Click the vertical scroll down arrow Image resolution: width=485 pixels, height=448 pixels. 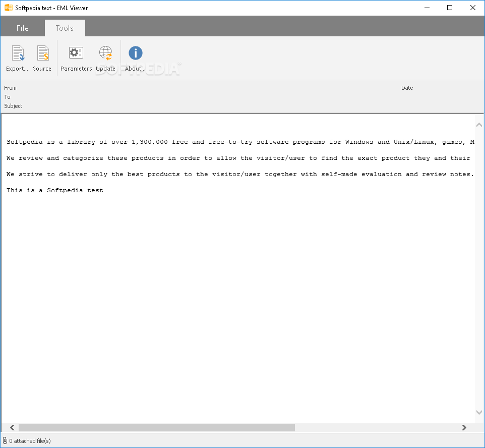click(479, 412)
